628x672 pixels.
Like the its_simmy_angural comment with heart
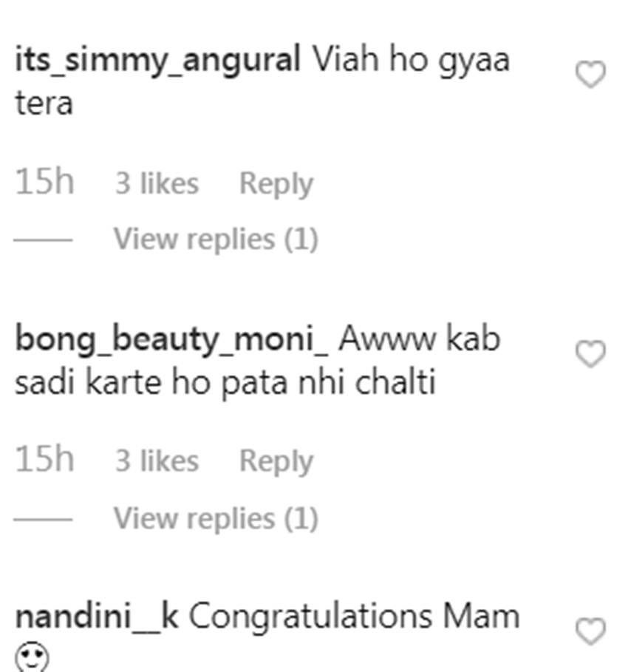[x=590, y=75]
